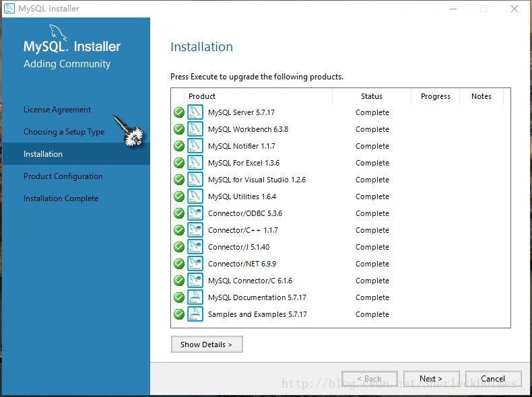Click the green checkmark beside Connector/NET 6.9.9
The width and height of the screenshot is (532, 397).
[x=179, y=264]
